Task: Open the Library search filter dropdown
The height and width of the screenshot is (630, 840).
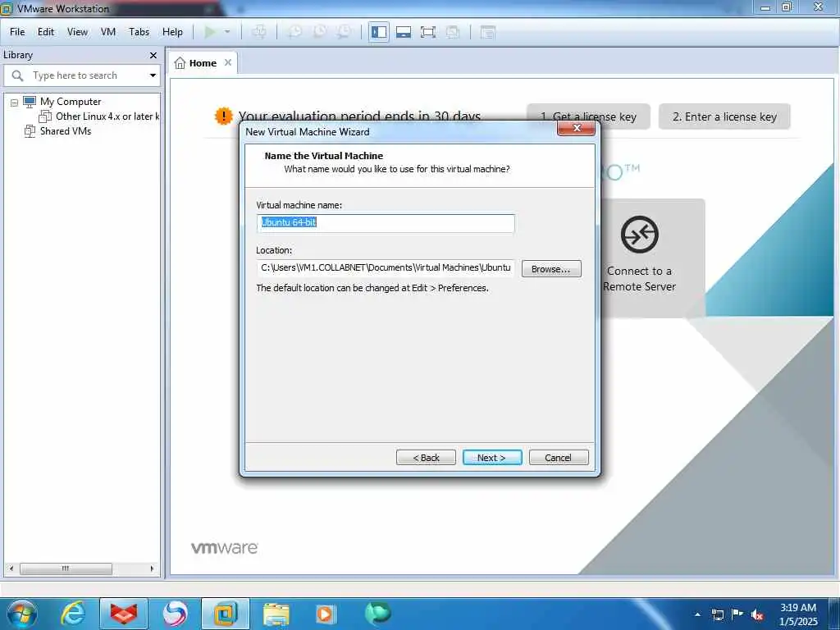Action: 153,75
